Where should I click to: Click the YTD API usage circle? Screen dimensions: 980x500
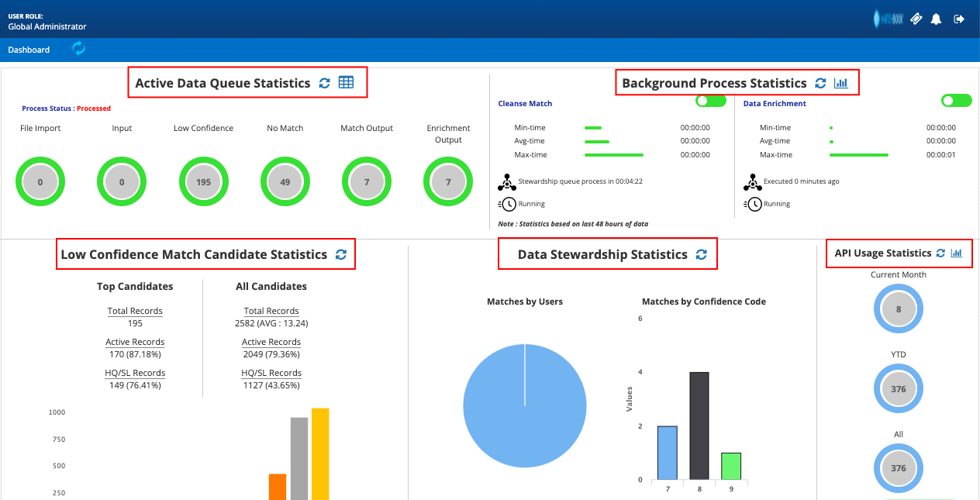point(899,389)
